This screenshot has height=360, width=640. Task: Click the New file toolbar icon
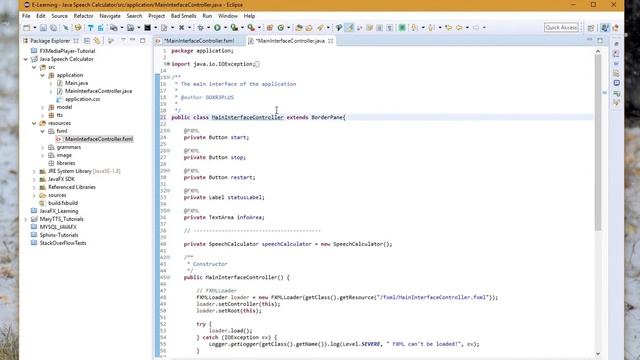27,28
